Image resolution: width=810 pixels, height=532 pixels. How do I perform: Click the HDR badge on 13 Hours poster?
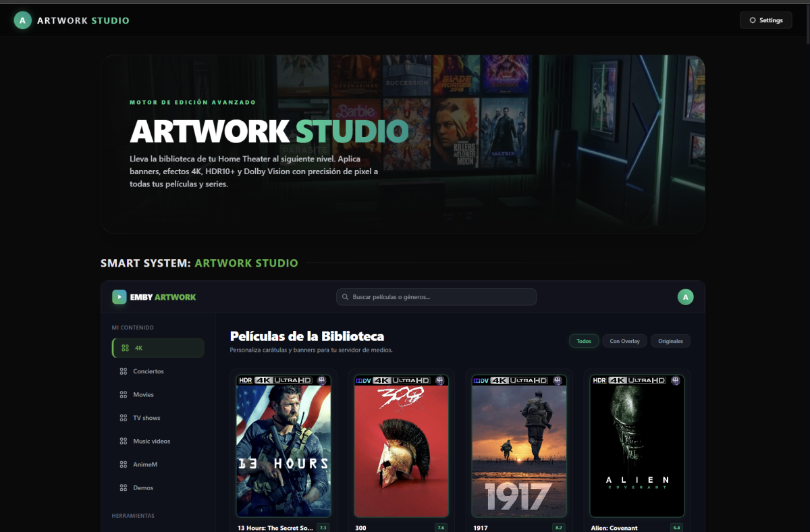coord(246,381)
